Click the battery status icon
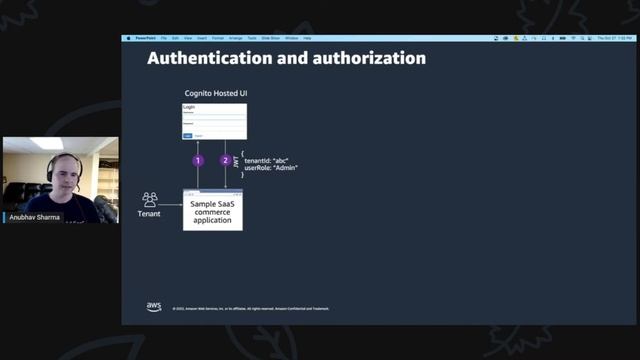 [562, 38]
